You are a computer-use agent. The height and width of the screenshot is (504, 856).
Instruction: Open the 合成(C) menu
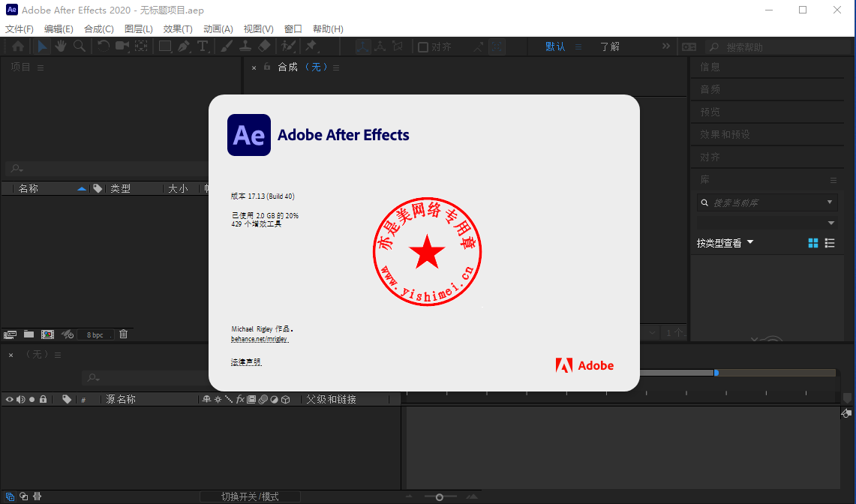[x=99, y=29]
